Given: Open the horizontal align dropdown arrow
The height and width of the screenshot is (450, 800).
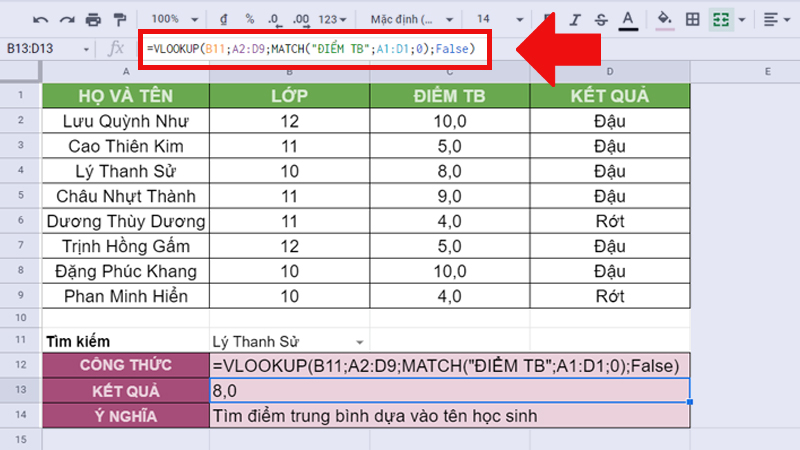Looking at the screenshot, I should (787, 20).
